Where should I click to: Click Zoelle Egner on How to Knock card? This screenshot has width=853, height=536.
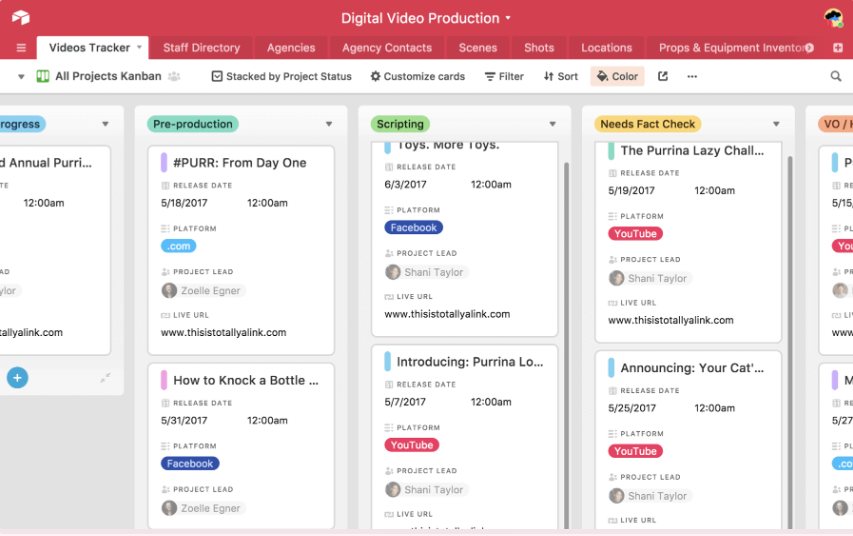click(203, 508)
